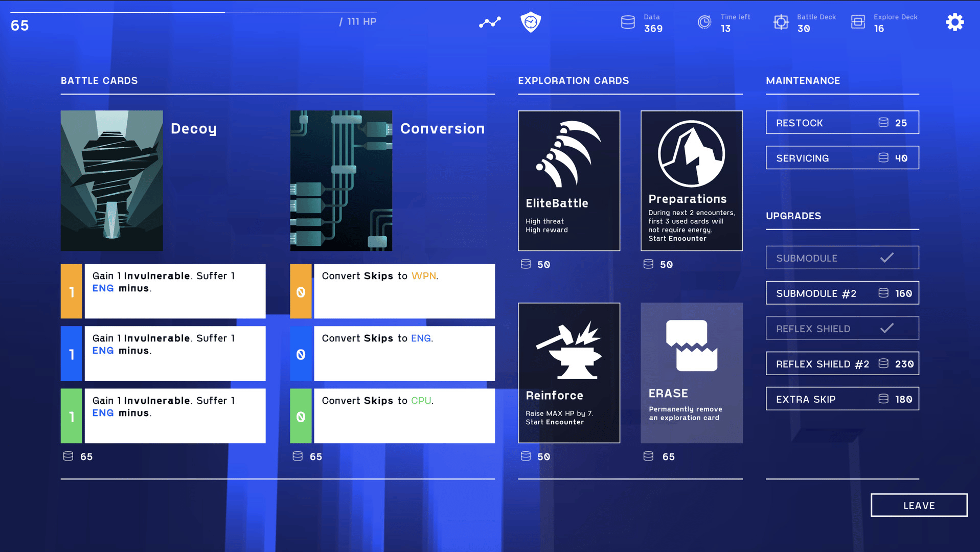Image resolution: width=980 pixels, height=552 pixels.
Task: Select the ERASE exploration card
Action: coord(691,373)
